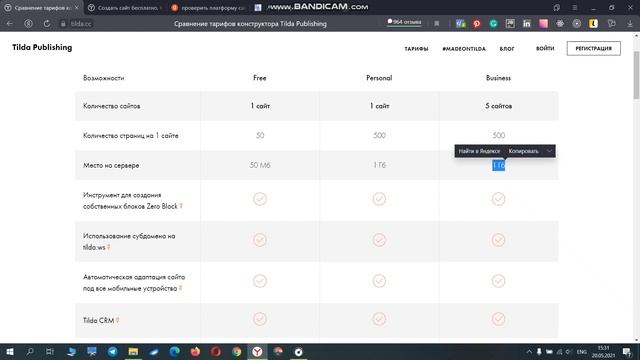640x360 pixels.
Task: Open Windows taskbar search
Action: (x=30, y=351)
